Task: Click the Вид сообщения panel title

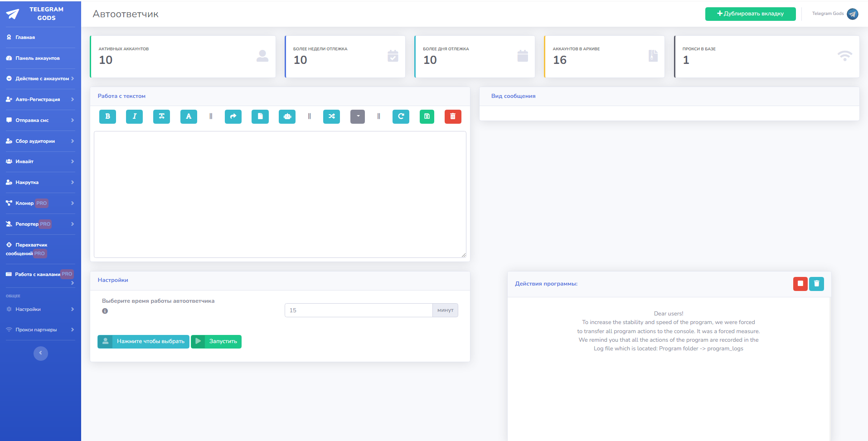Action: 513,96
